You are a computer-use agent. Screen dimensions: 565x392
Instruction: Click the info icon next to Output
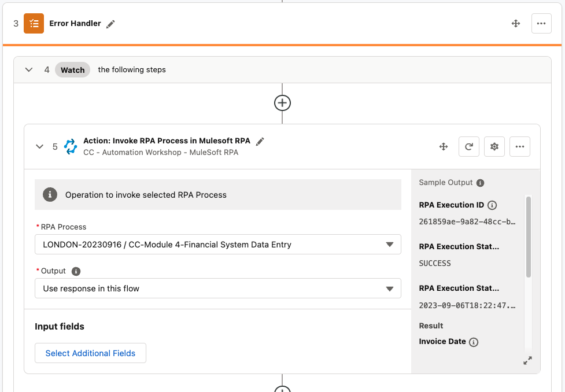76,271
